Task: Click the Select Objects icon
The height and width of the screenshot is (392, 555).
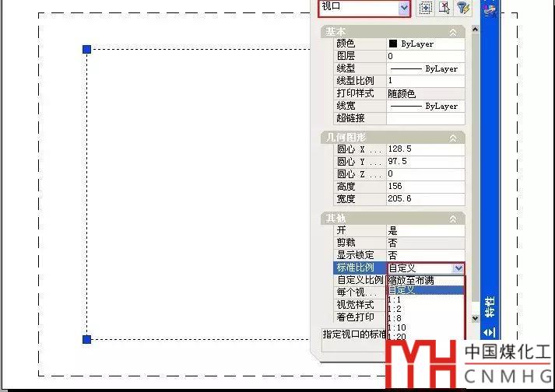Action: (x=444, y=8)
